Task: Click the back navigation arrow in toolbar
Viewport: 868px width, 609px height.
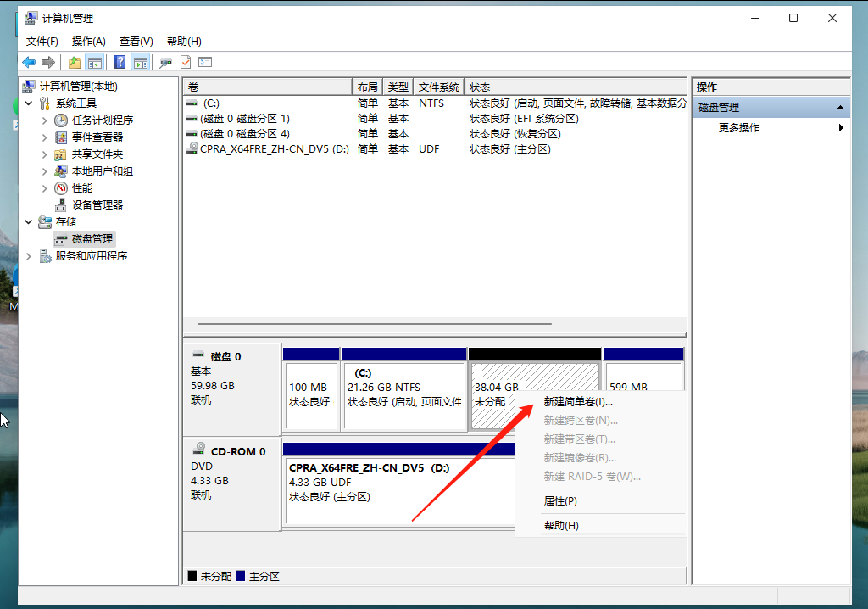Action: click(28, 61)
